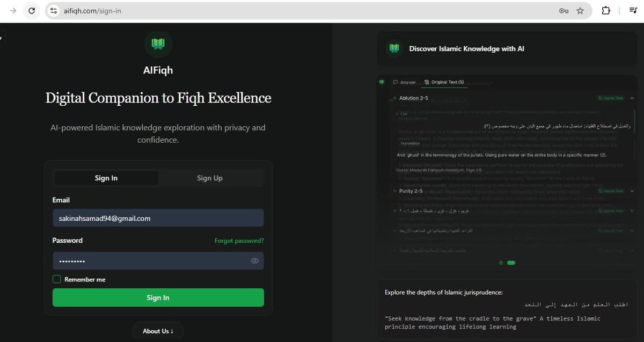Click the green Sign In submit button
Image resolution: width=644 pixels, height=342 pixels.
tap(158, 297)
